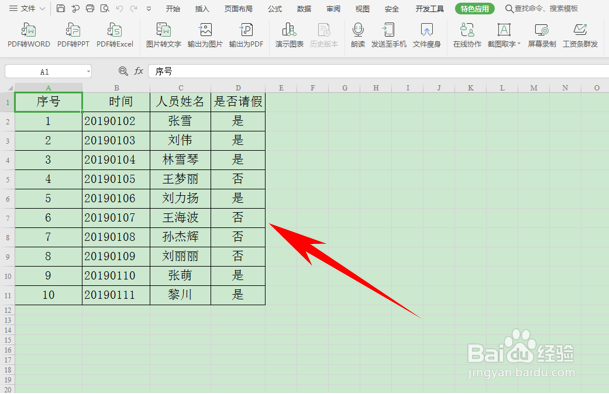Screen dimensions: 609x394
Task: Select cell with name 孙杰辉
Action: click(180, 237)
